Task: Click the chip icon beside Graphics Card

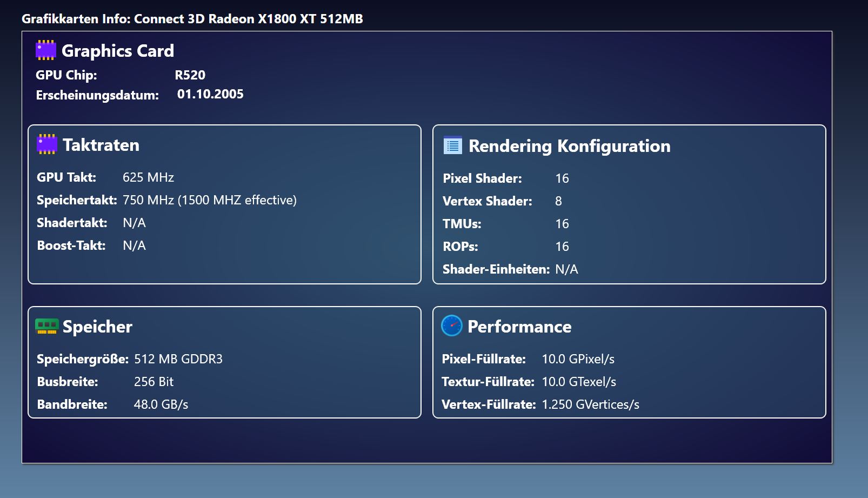Action: (x=46, y=50)
